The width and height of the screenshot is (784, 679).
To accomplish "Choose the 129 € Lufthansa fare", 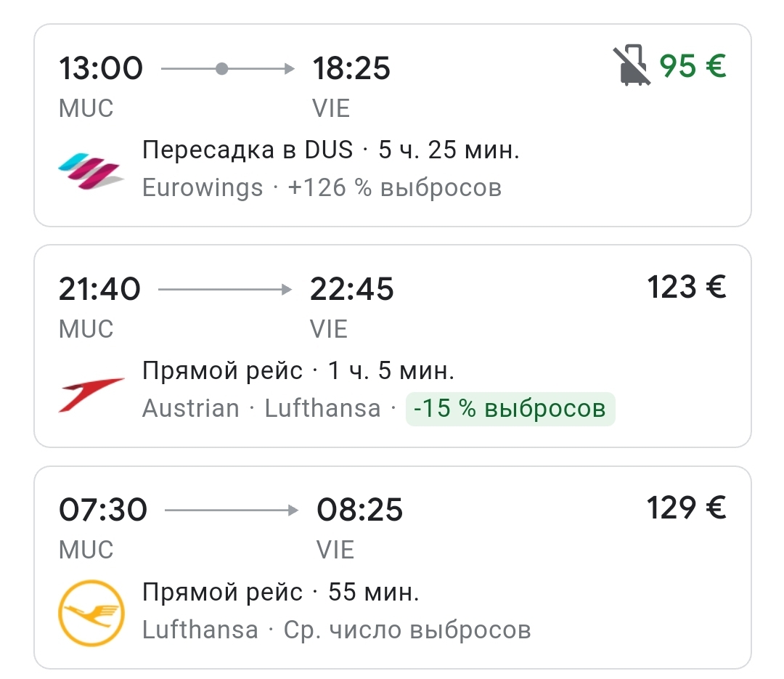I will [686, 508].
